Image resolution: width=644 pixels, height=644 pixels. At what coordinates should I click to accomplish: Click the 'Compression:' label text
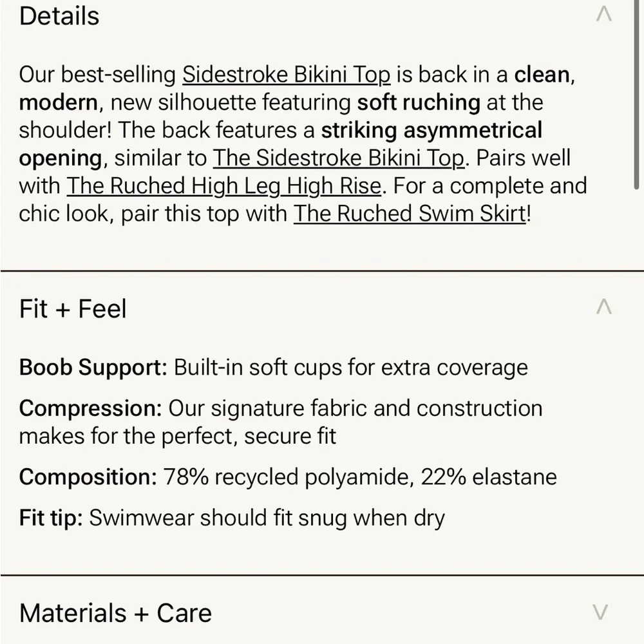pos(91,409)
